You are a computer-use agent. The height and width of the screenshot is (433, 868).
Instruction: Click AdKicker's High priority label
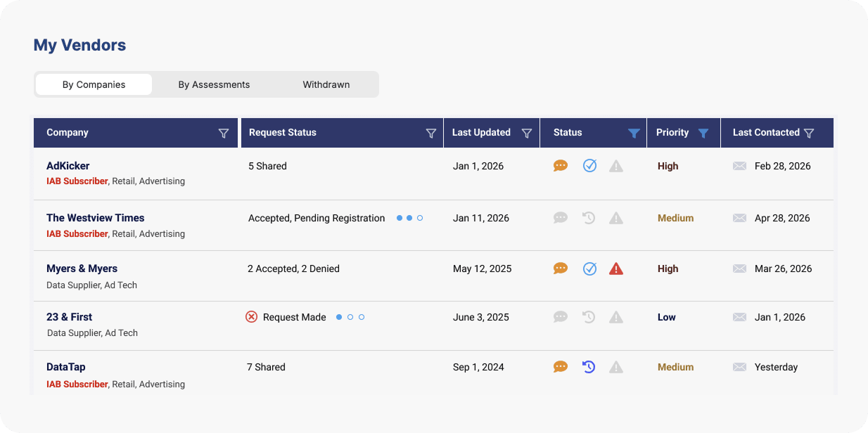click(x=668, y=167)
